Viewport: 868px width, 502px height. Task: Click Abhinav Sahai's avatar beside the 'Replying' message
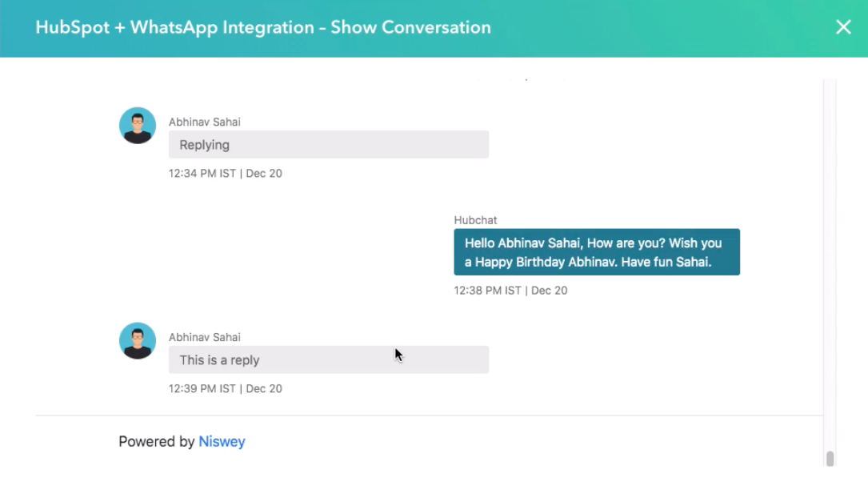coord(138,126)
